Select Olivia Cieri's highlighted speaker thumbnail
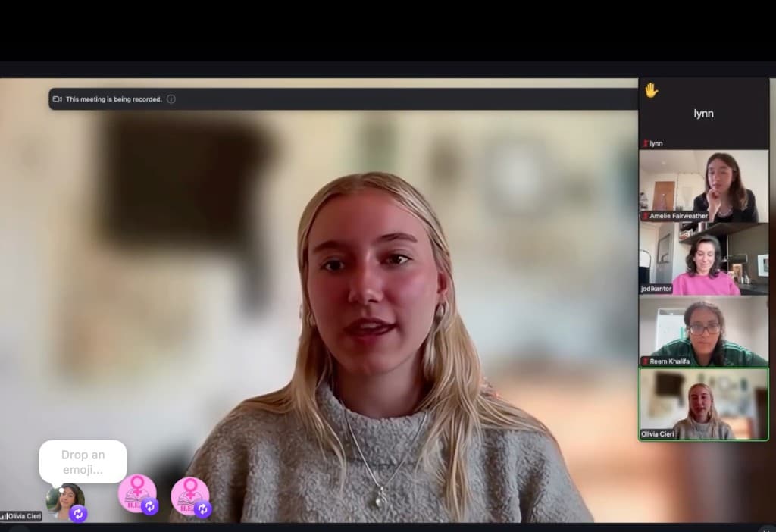 (x=703, y=405)
